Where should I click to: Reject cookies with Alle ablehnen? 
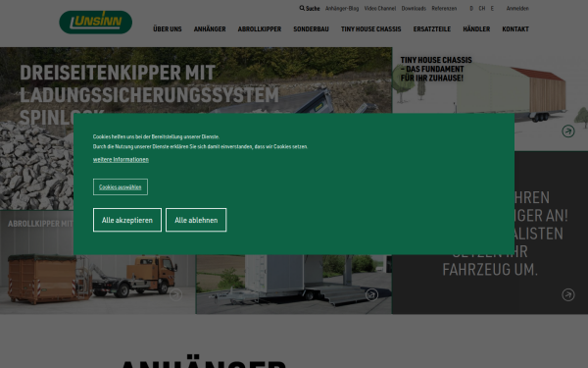pyautogui.click(x=196, y=220)
